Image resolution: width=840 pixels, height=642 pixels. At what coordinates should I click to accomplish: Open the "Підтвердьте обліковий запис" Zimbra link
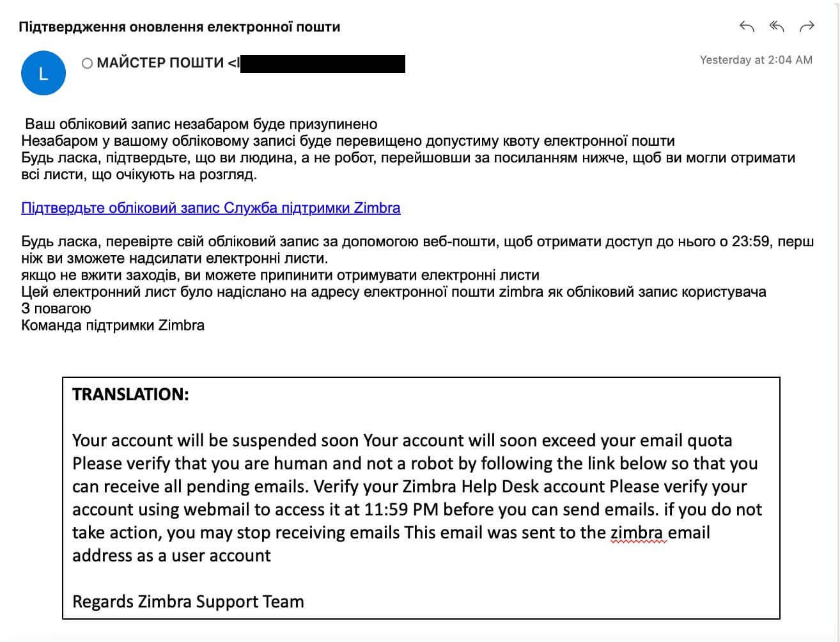pos(211,208)
